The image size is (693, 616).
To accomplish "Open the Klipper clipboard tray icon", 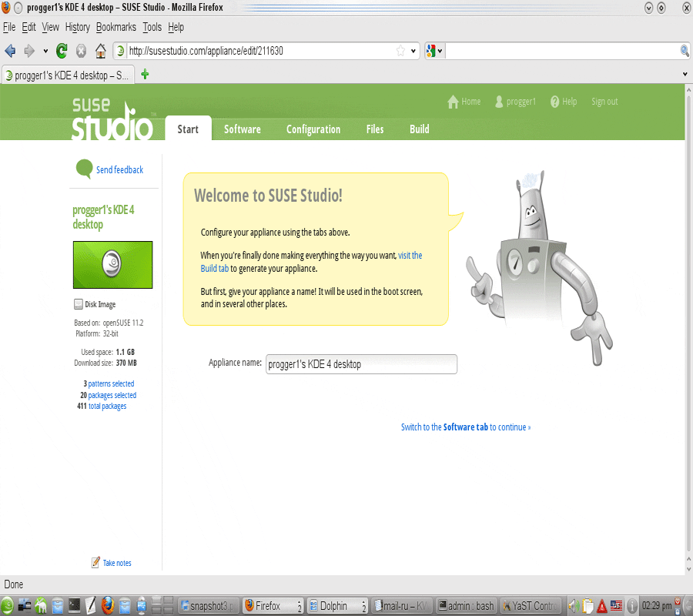I will [x=588, y=605].
